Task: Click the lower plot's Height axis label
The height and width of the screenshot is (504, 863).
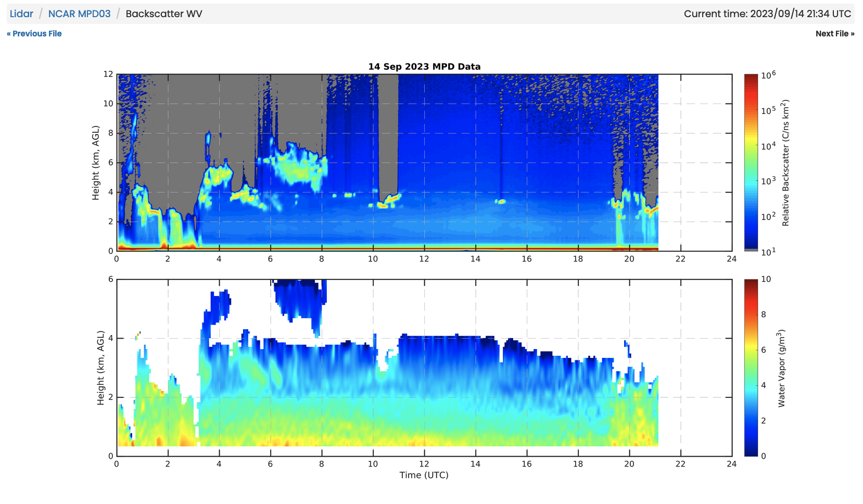Action: click(x=100, y=368)
